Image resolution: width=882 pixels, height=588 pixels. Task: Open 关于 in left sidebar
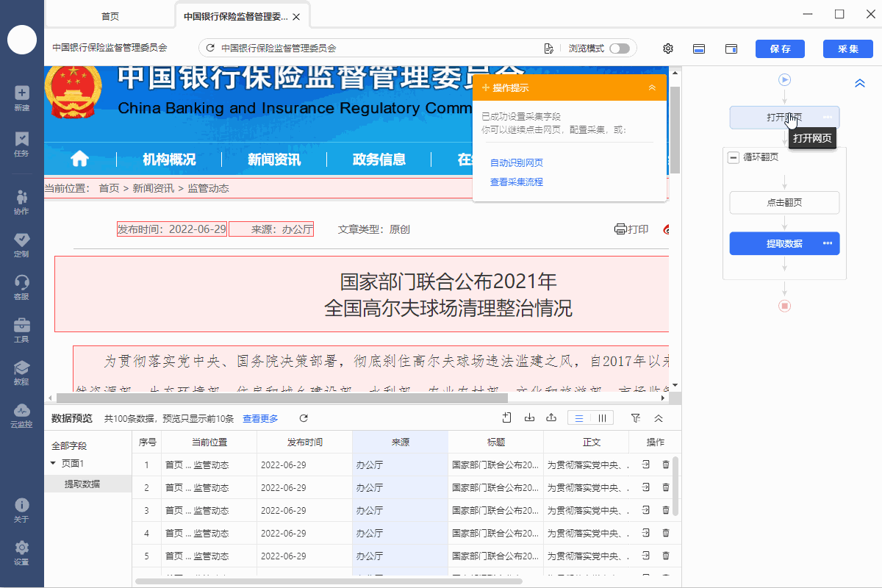pos(21,510)
